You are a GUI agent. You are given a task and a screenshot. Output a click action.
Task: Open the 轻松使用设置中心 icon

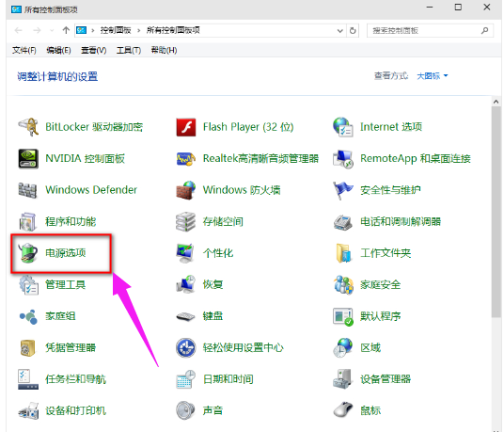(x=186, y=347)
